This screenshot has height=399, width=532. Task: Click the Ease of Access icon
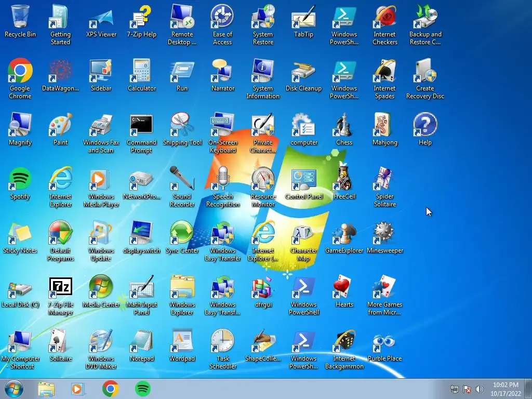coord(222,24)
